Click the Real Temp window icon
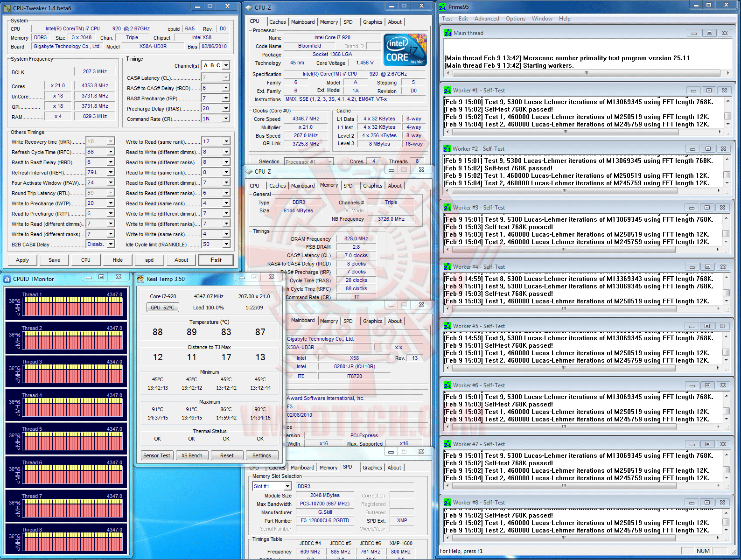 point(140,279)
